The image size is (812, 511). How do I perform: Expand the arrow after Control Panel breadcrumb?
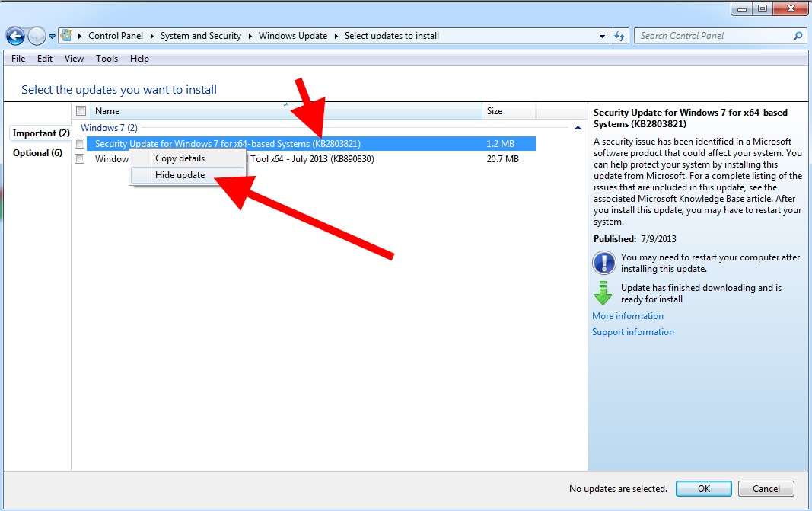click(x=151, y=36)
